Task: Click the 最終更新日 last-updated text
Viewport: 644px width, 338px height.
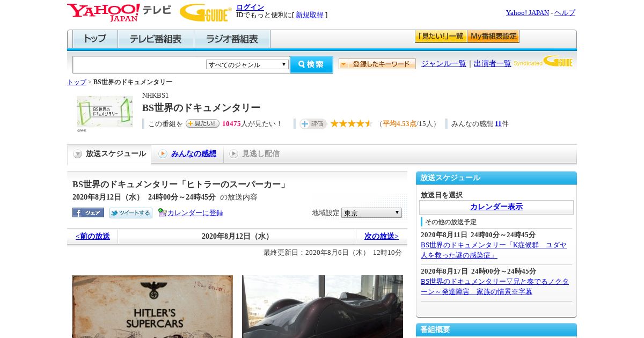Action: (333, 253)
